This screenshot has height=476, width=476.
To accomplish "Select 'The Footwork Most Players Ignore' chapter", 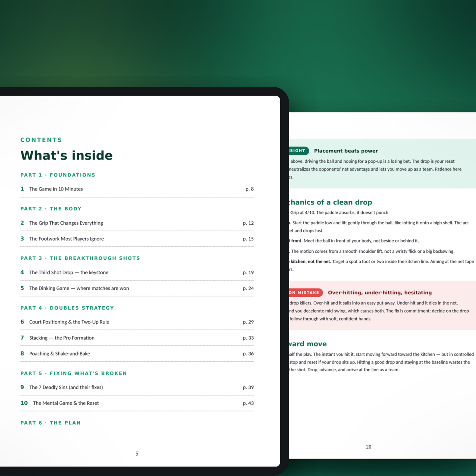I will click(137, 239).
